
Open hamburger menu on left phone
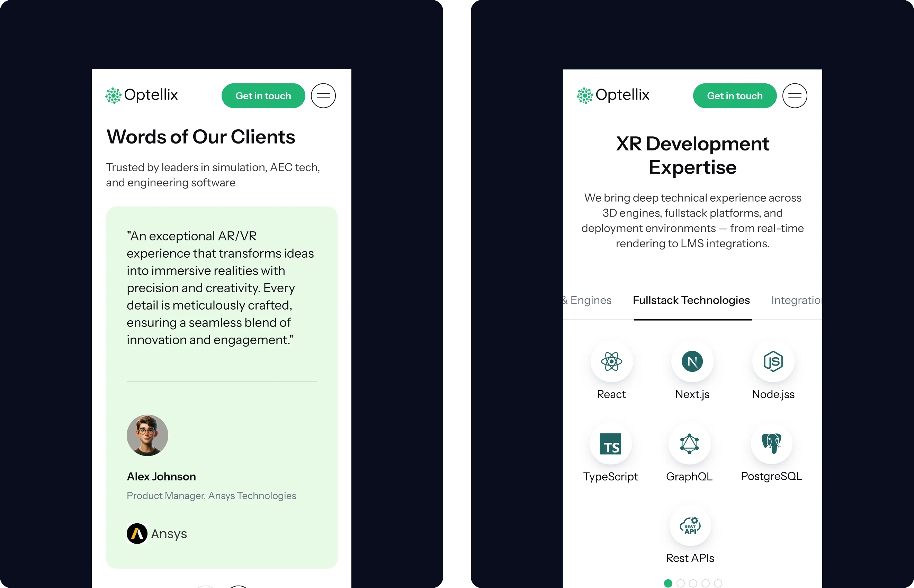pyautogui.click(x=323, y=96)
